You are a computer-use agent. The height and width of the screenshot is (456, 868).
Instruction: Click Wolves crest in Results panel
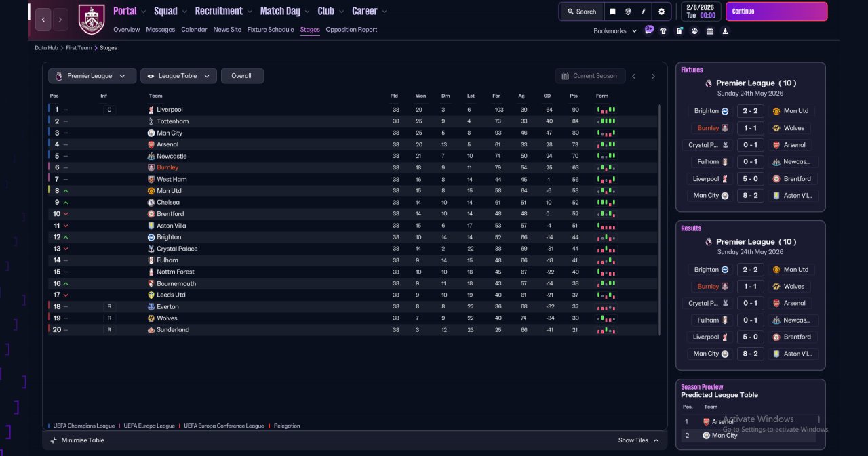(776, 286)
